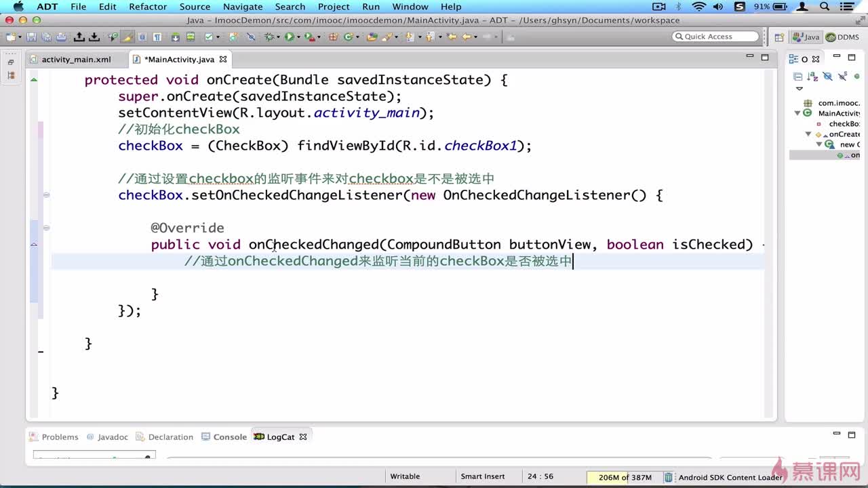
Task: Switch to the Java perspective
Action: (807, 37)
